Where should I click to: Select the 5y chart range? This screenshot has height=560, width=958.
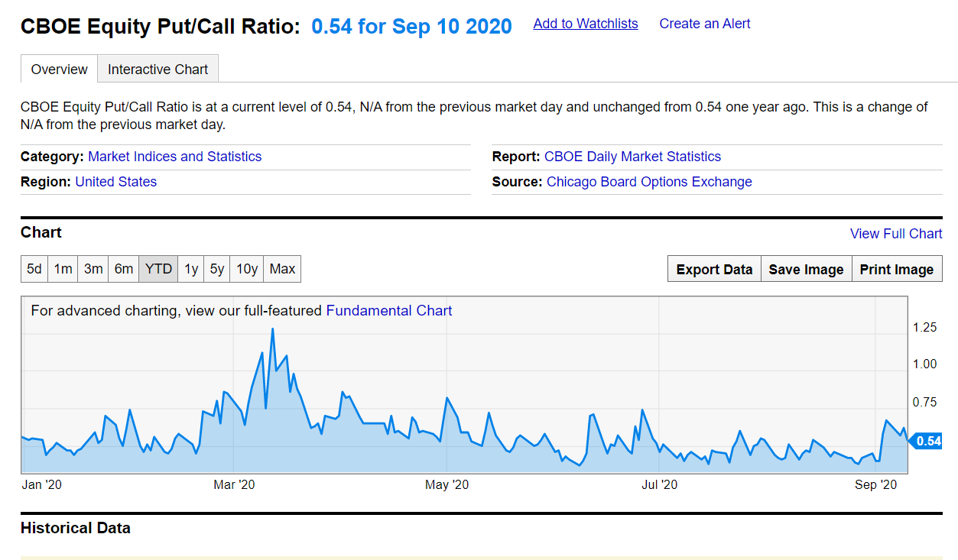[x=217, y=269]
